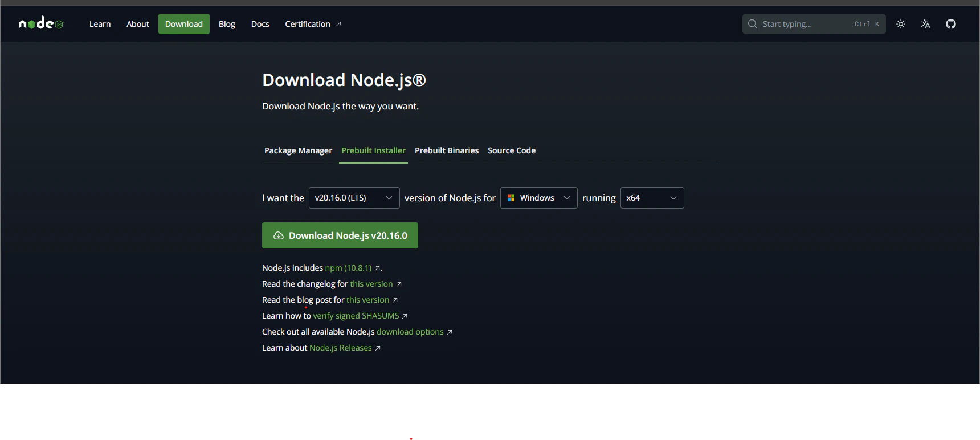Image resolution: width=980 pixels, height=440 pixels.
Task: Open the About navigation item
Action: pos(138,24)
